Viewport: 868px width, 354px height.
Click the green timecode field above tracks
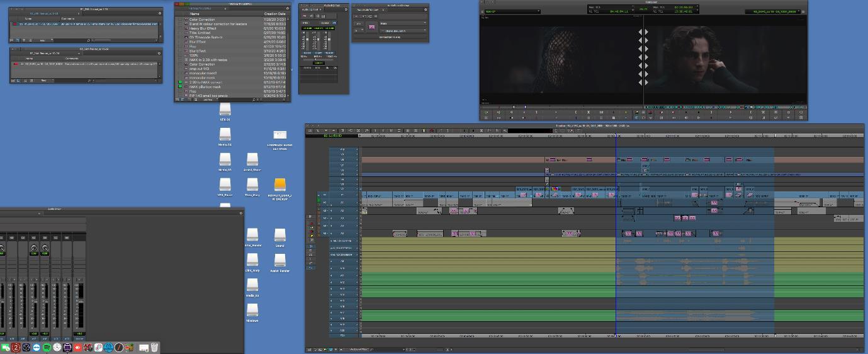[x=332, y=135]
